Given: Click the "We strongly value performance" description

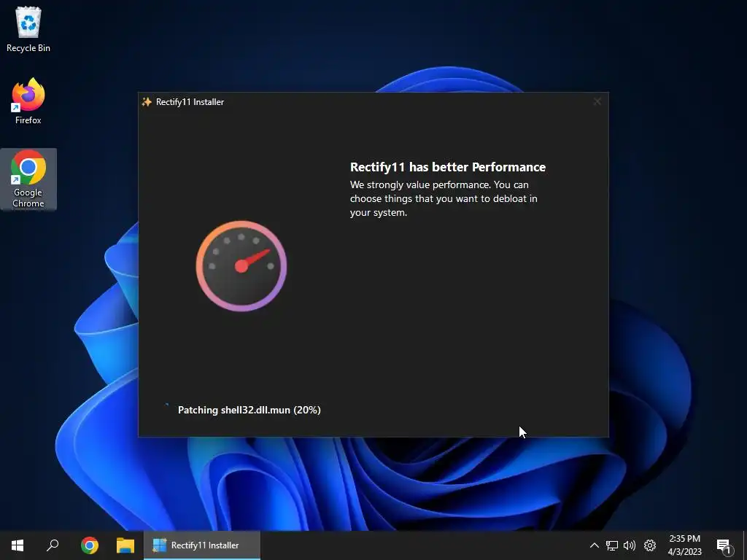Looking at the screenshot, I should pyautogui.click(x=444, y=198).
